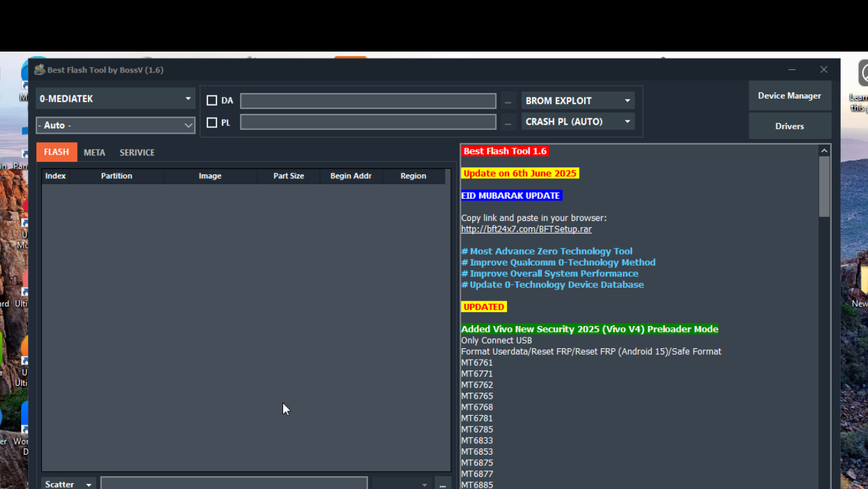This screenshot has width=868, height=489.
Task: Click the bft24x7.com BFTSetup.rar link
Action: 526,229
